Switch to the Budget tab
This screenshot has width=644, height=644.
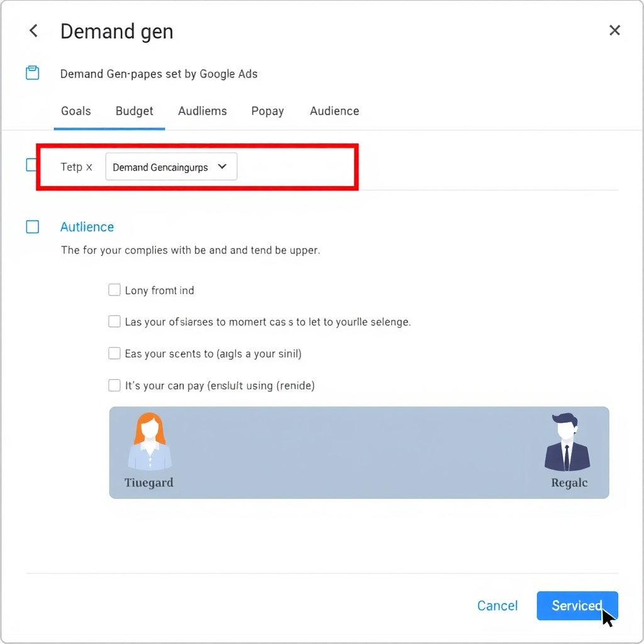click(135, 111)
